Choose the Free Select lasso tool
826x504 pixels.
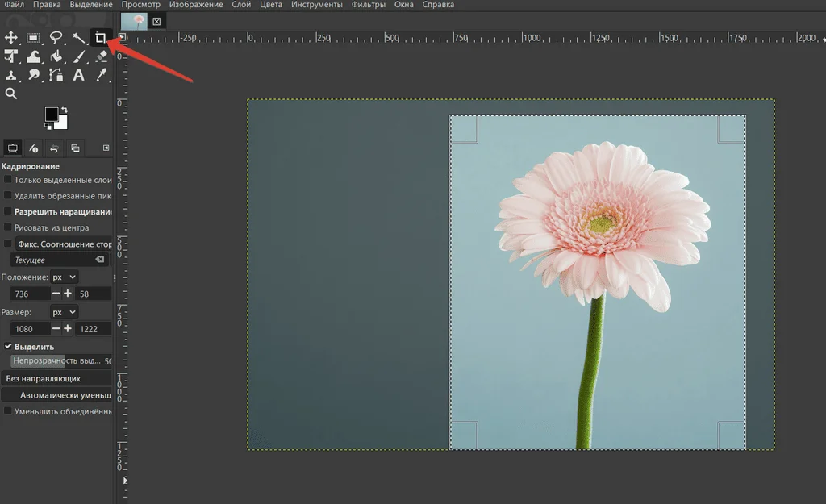pos(56,38)
